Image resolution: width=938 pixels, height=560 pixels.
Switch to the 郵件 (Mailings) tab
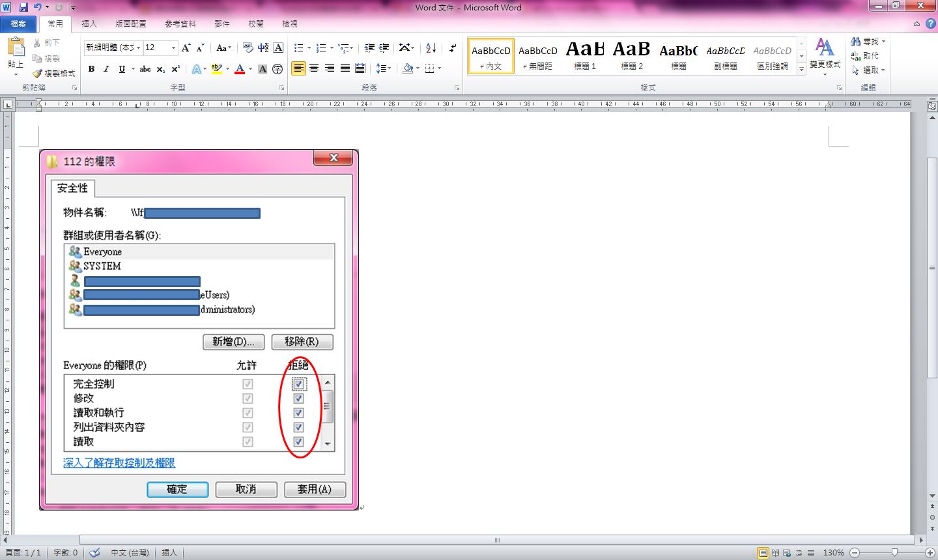pos(222,23)
